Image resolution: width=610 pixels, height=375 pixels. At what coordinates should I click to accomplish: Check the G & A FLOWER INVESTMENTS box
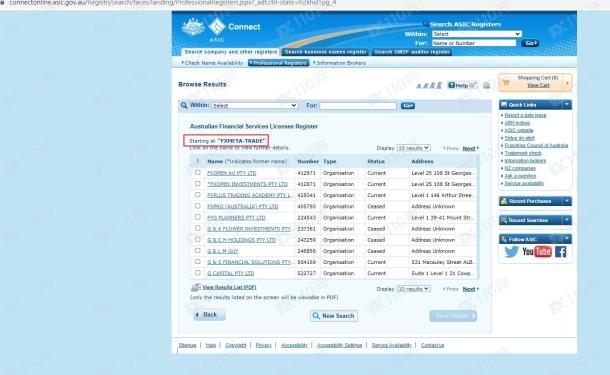tap(198, 228)
